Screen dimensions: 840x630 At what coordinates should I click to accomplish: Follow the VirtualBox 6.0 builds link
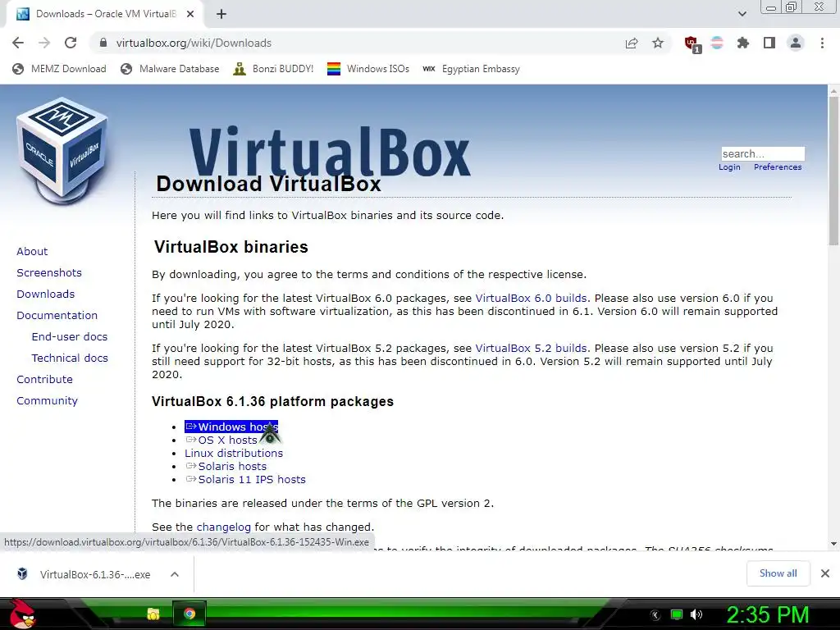[x=531, y=299]
